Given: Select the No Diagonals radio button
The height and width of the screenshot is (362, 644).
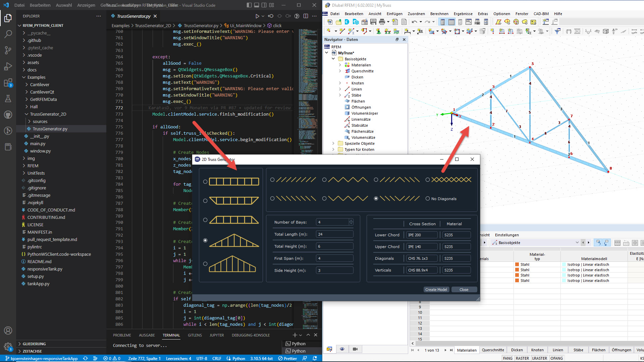Looking at the screenshot, I should (428, 198).
